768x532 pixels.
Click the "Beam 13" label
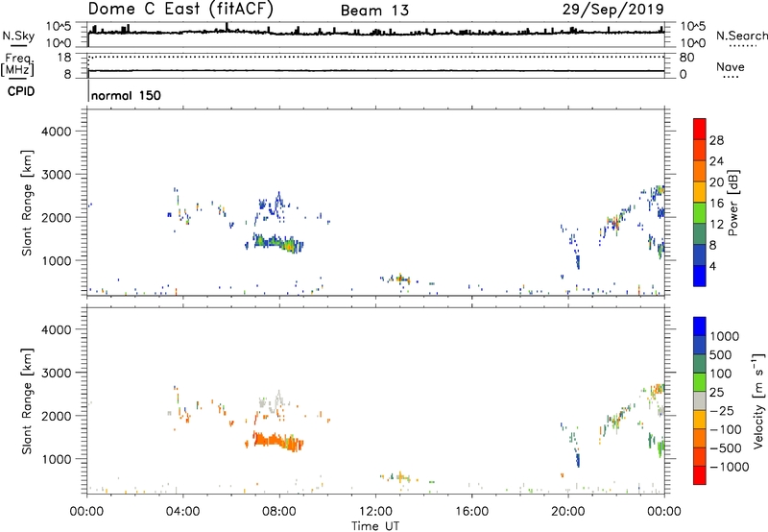point(374,11)
